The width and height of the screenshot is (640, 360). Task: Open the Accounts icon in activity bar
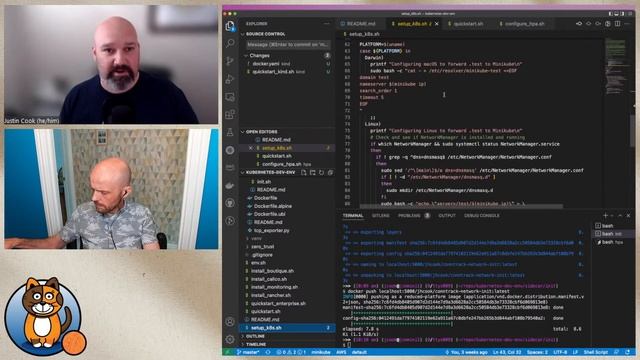(230, 322)
